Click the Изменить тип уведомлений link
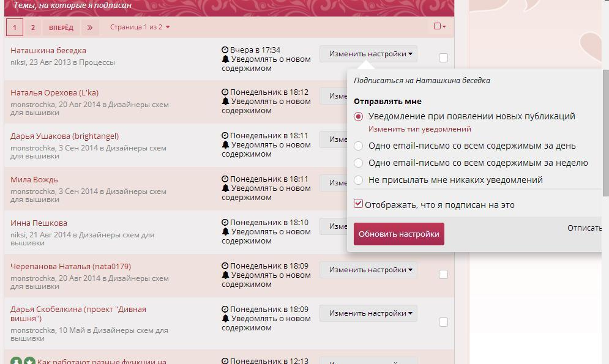This screenshot has height=364, width=609. 419,129
